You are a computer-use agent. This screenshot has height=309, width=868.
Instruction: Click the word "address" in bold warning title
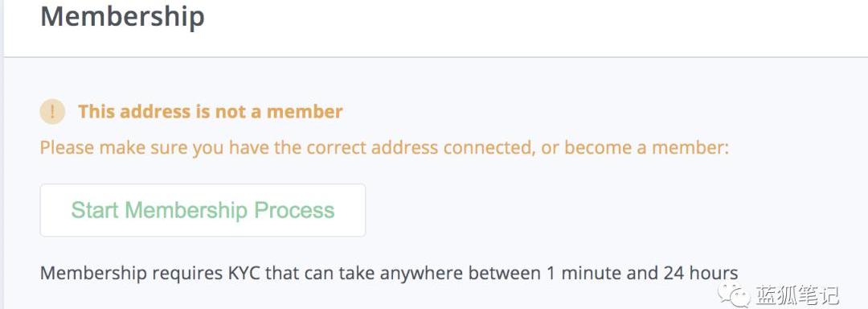[x=156, y=112]
